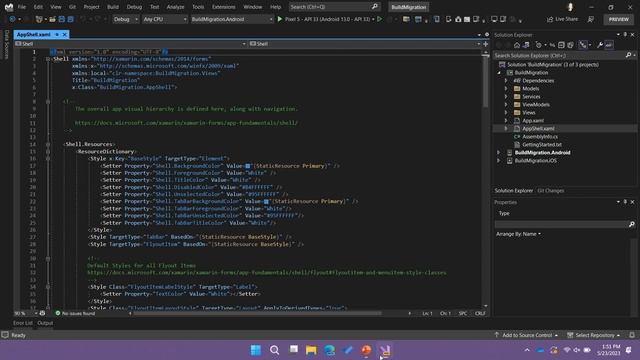Click the magnifier icon in top search box
Image resolution: width=640 pixels, height=360 pixels.
(x=375, y=7)
